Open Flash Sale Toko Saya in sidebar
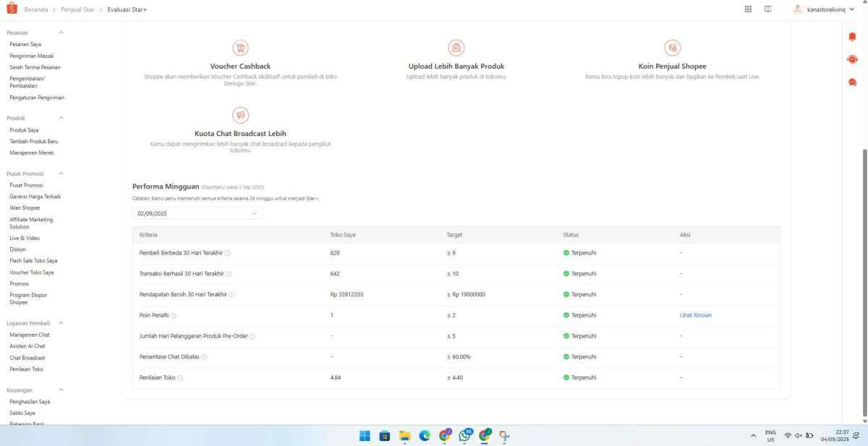Viewport: 868px width, 446px height. click(33, 261)
